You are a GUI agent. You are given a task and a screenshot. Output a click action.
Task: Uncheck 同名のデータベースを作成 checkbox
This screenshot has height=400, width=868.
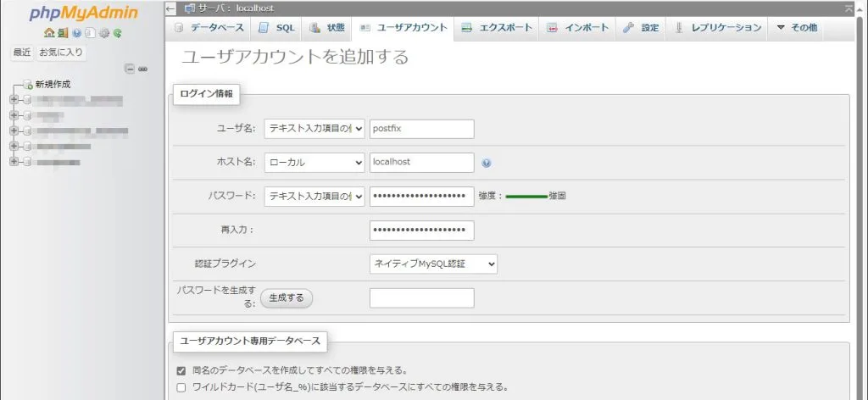point(181,370)
